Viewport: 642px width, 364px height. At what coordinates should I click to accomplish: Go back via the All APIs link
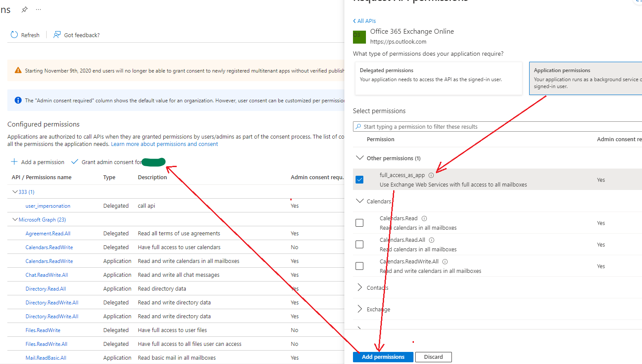click(366, 21)
